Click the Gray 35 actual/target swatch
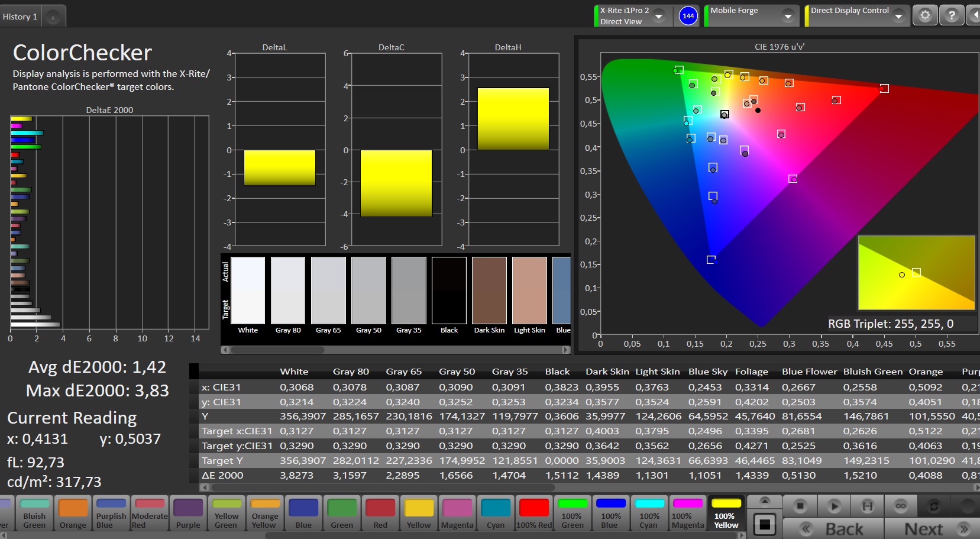Image resolution: width=980 pixels, height=539 pixels. click(409, 291)
